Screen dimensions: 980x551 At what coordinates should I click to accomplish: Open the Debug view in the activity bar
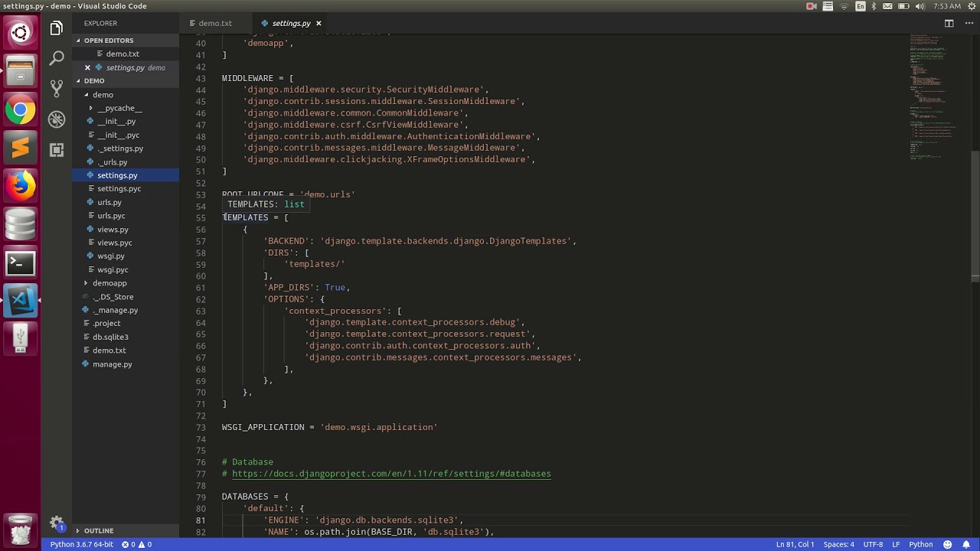56,119
